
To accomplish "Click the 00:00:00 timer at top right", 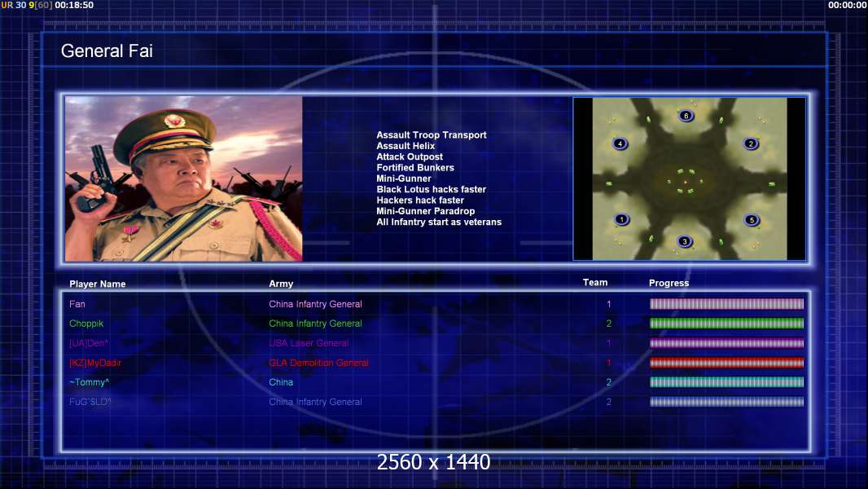I will point(848,5).
